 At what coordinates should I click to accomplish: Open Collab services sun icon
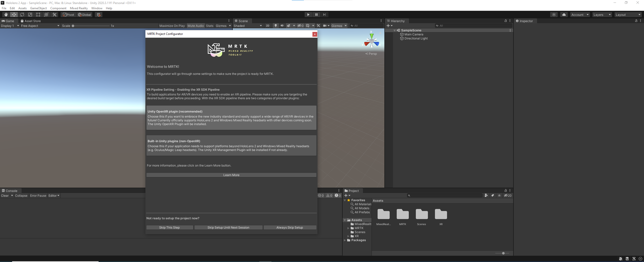tap(554, 15)
